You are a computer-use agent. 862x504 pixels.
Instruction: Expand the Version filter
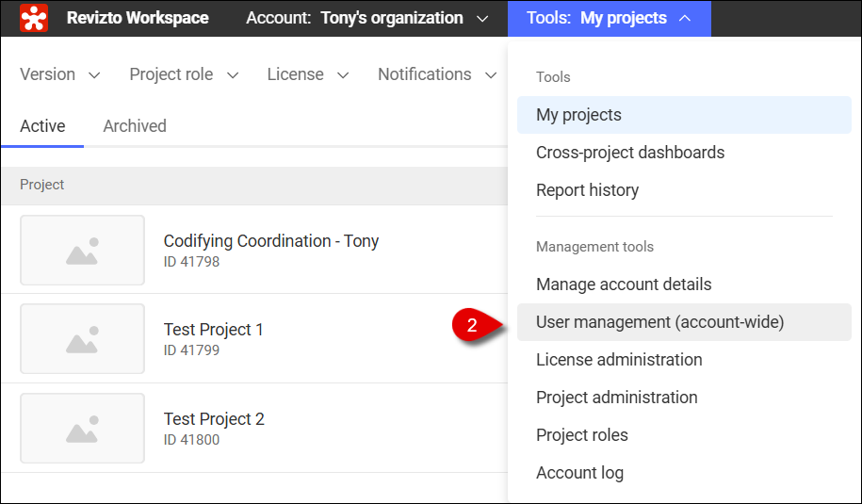pyautogui.click(x=60, y=74)
